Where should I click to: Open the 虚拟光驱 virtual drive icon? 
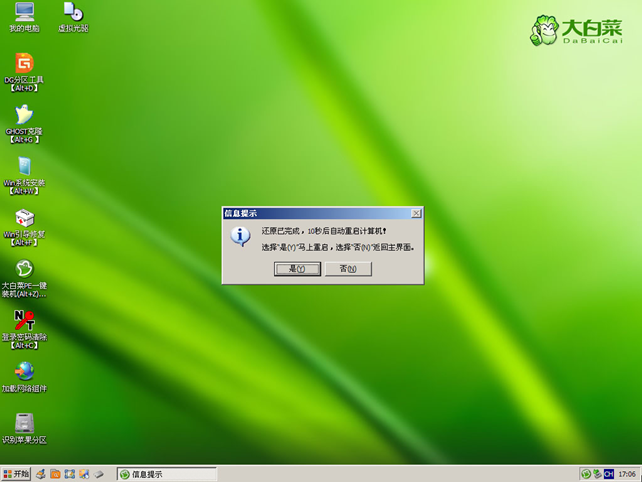point(72,13)
